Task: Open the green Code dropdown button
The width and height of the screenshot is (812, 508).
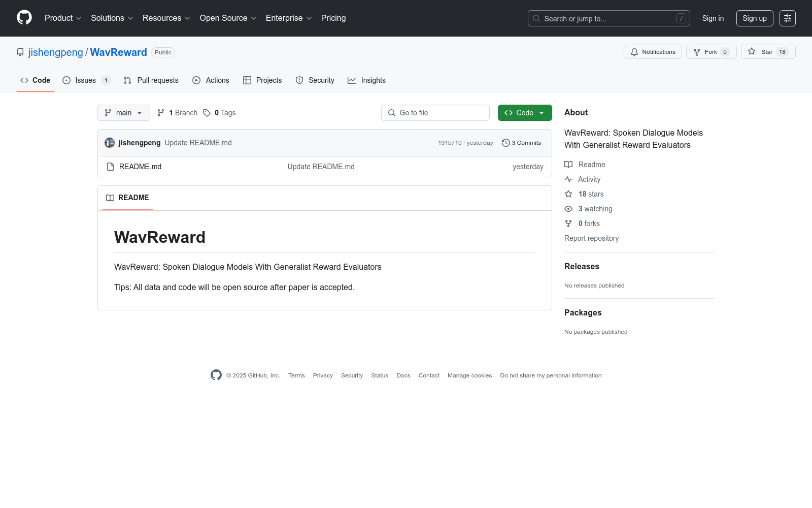Action: [x=525, y=113]
